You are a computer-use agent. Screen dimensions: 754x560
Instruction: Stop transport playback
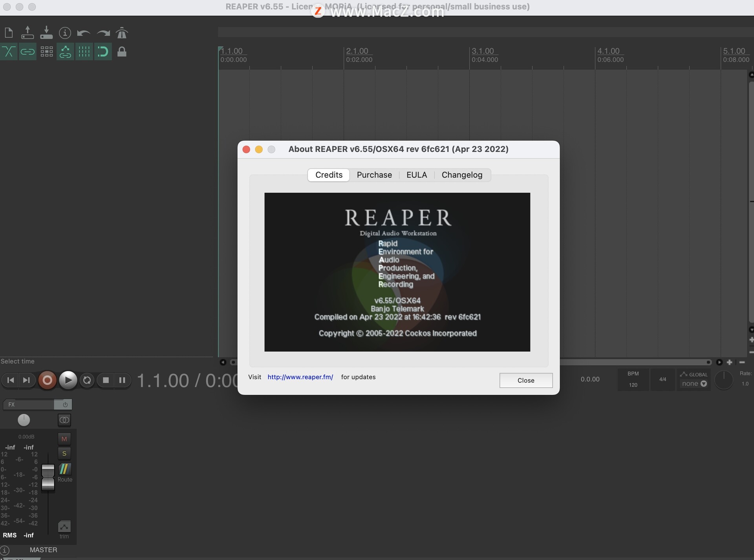tap(106, 380)
